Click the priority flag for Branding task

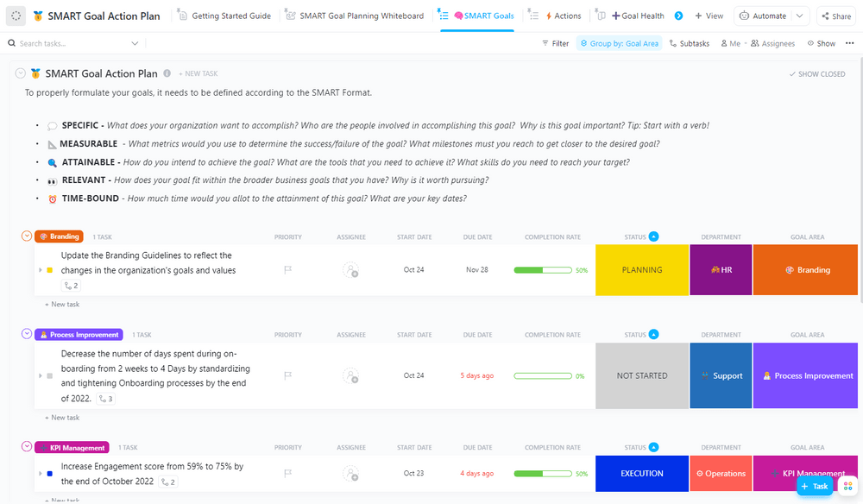tap(288, 270)
